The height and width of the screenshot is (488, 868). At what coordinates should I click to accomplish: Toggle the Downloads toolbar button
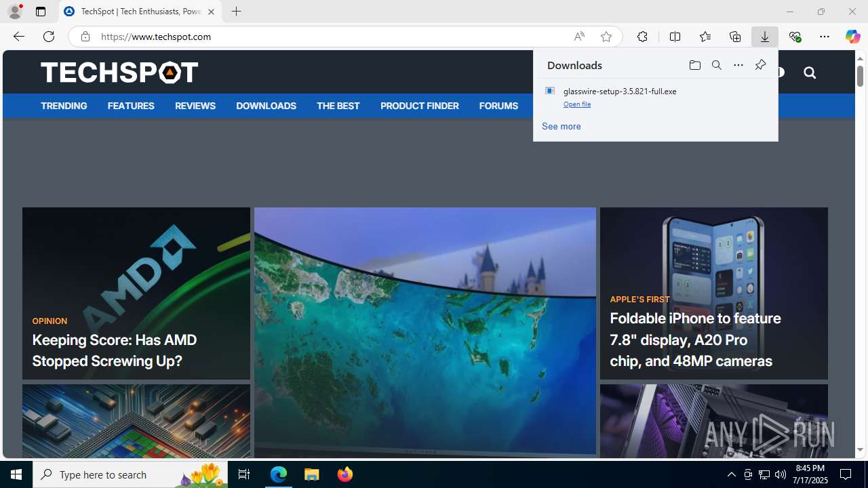[x=765, y=37]
